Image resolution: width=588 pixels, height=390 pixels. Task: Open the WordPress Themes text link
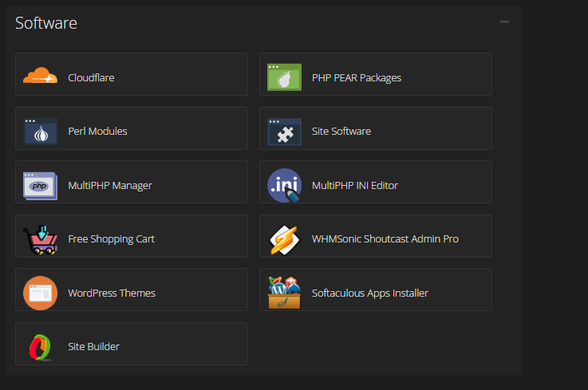[x=112, y=293]
